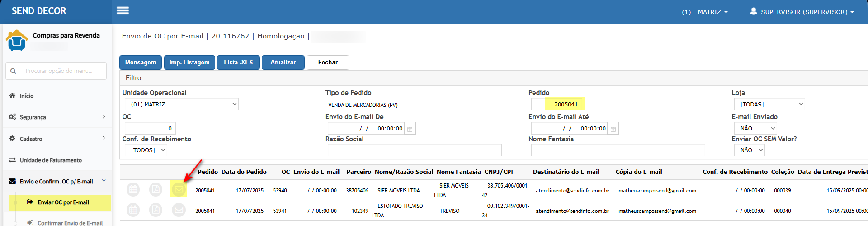Click the Compras para Revenda armchair logo
Viewport: 868px width, 226px height.
pos(17,40)
